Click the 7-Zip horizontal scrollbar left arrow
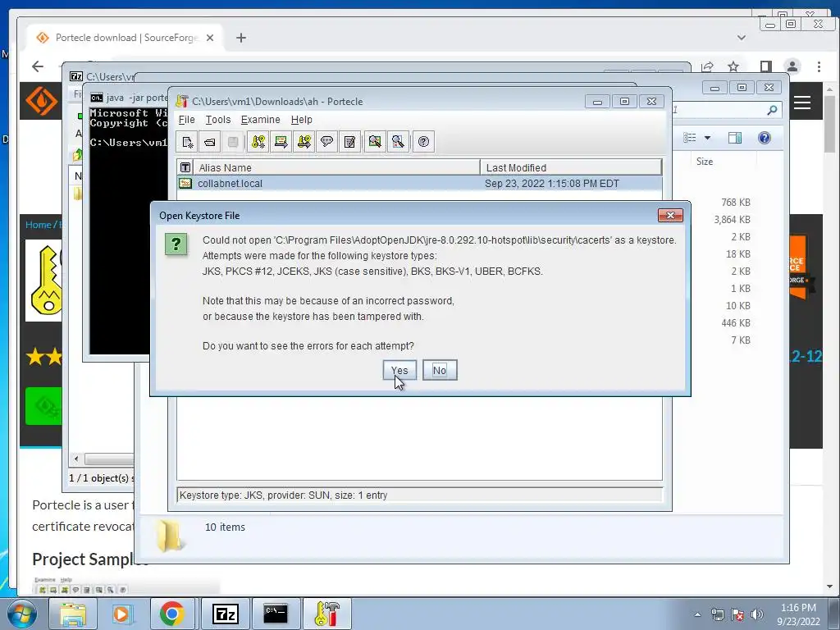Image resolution: width=840 pixels, height=630 pixels. tap(76, 459)
